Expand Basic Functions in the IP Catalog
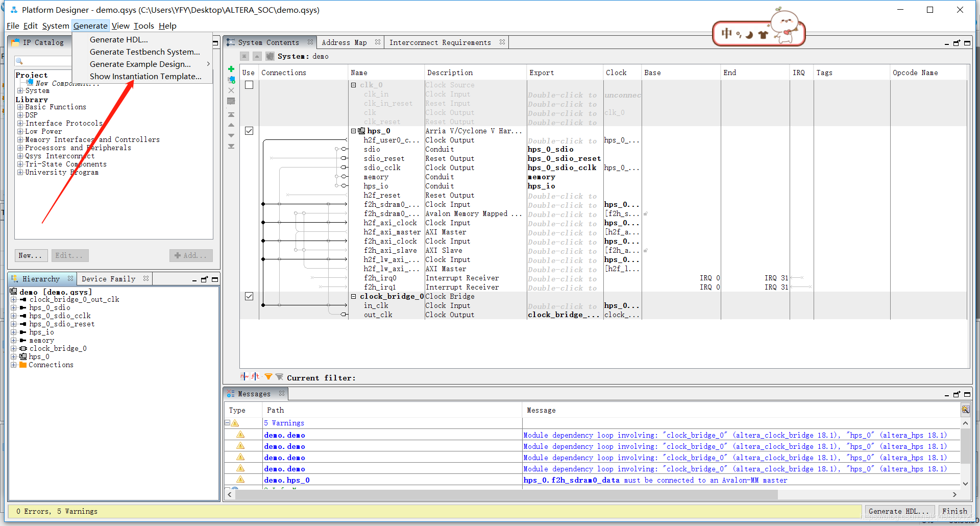Screen dimensions: 980x526 pos(20,107)
